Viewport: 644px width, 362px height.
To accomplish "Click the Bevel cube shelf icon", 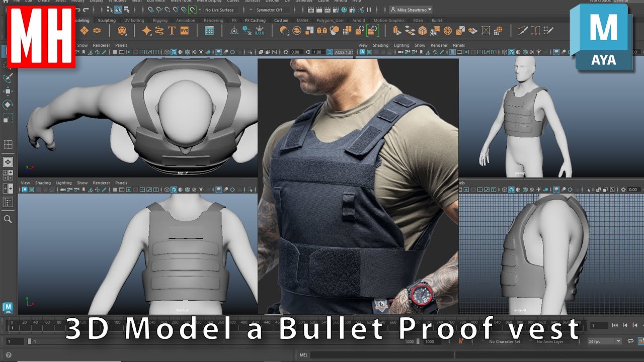I will point(423,31).
